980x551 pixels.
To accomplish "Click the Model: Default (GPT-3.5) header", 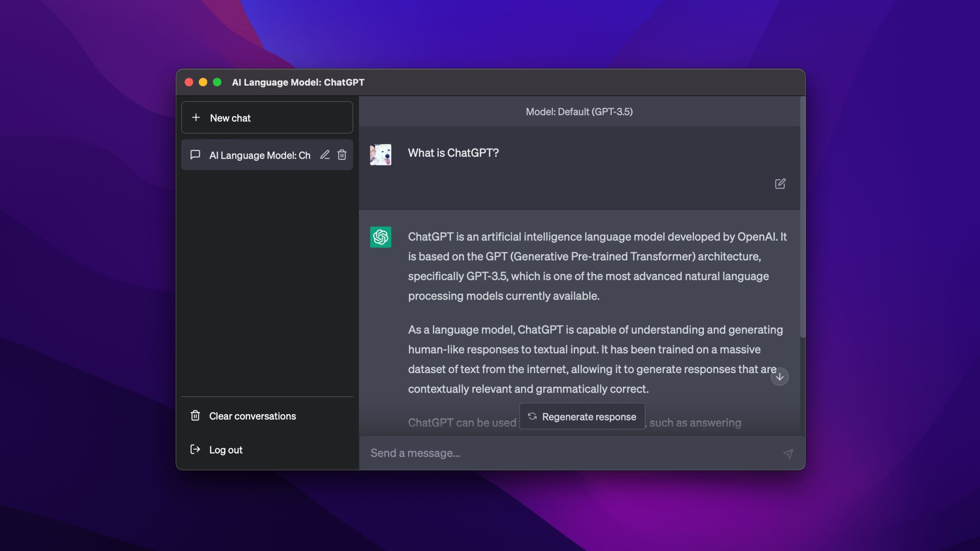I will [x=579, y=111].
